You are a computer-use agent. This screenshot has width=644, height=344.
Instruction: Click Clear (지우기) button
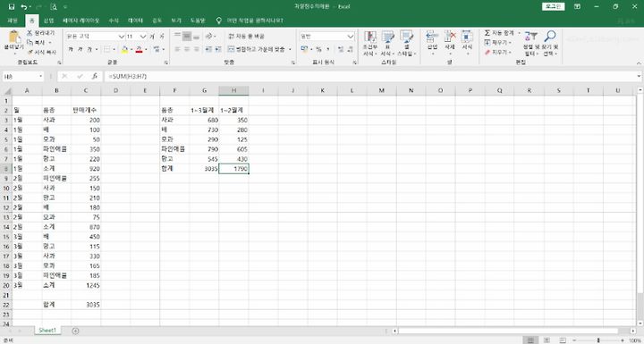(x=498, y=52)
